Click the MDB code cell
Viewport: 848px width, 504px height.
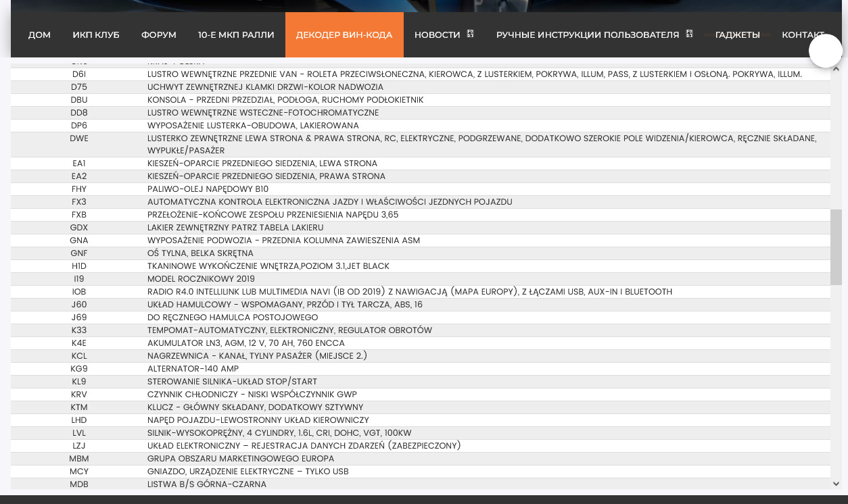click(79, 484)
